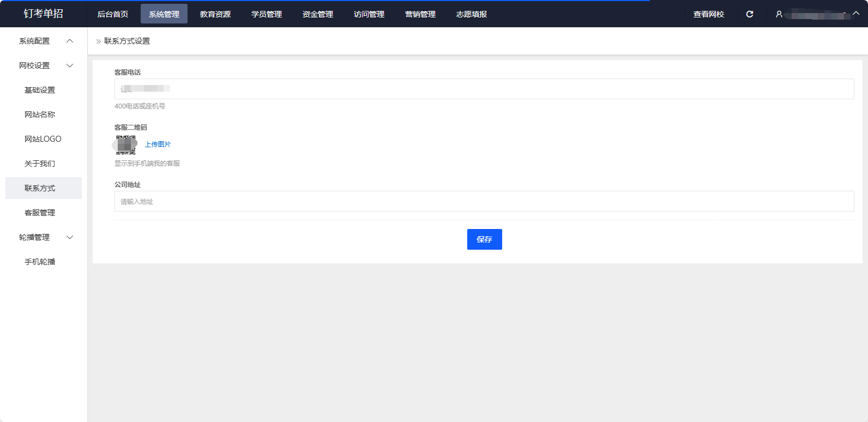Click the 查看网校 link
The height and width of the screenshot is (422, 868).
click(x=709, y=14)
